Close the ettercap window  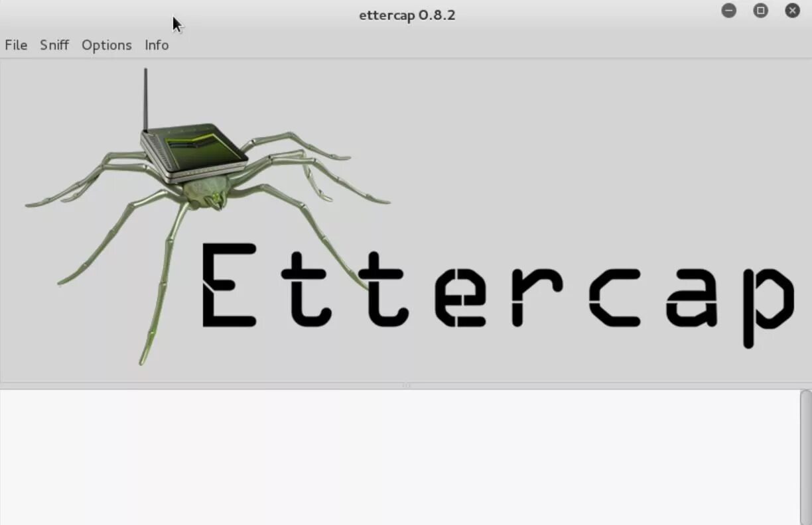[x=793, y=11]
